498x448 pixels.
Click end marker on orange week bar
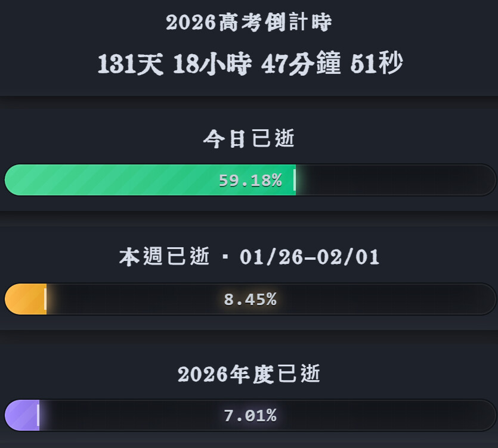(x=45, y=299)
